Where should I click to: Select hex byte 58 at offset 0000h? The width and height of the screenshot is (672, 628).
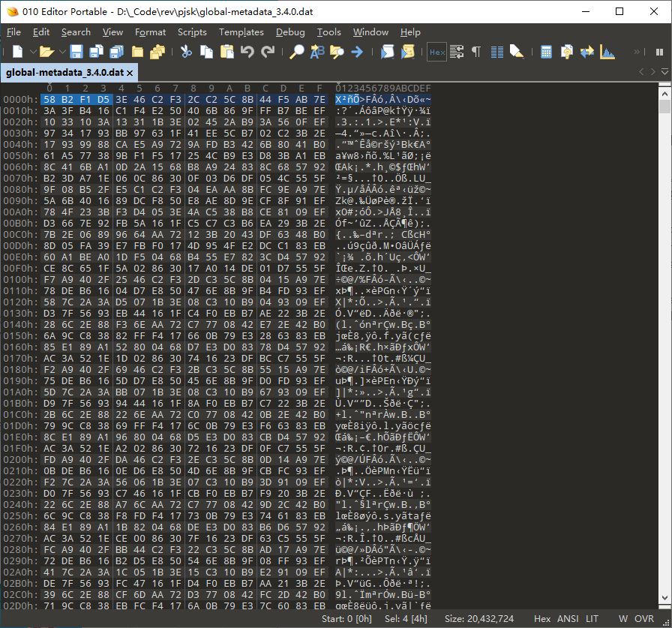pos(49,100)
